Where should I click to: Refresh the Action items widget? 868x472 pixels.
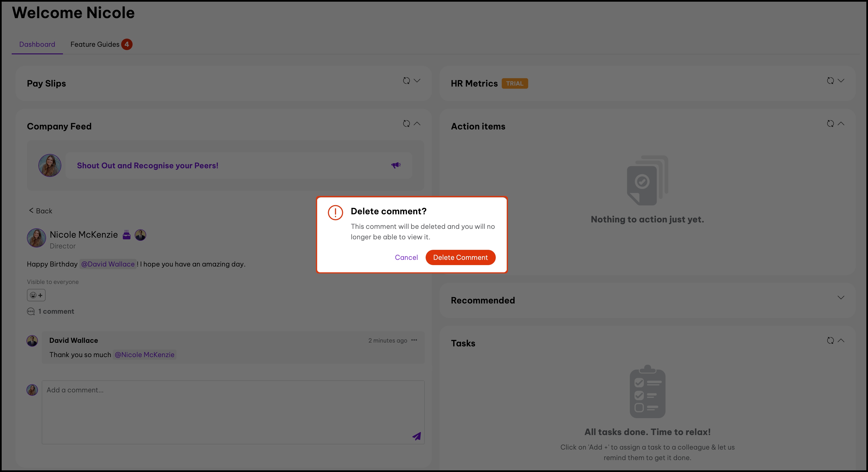tap(830, 124)
